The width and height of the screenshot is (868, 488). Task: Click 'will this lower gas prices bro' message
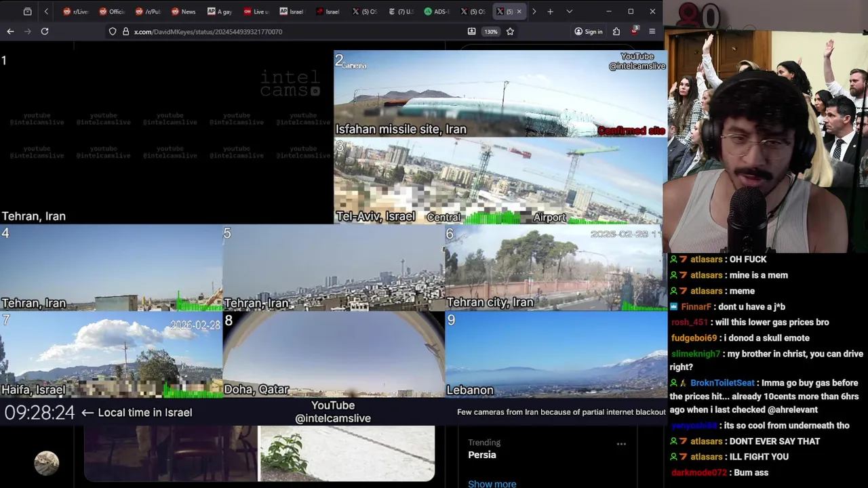tap(773, 322)
